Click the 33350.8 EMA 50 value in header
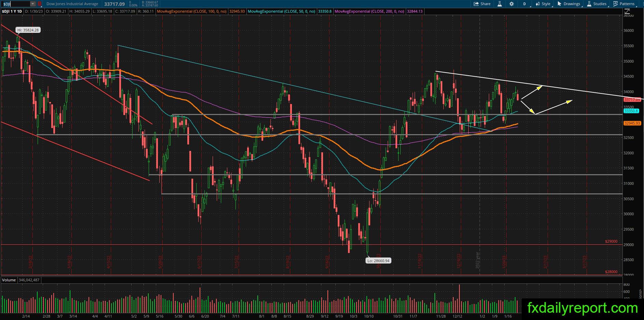Viewport: 644px width, 320px height. click(x=325, y=11)
